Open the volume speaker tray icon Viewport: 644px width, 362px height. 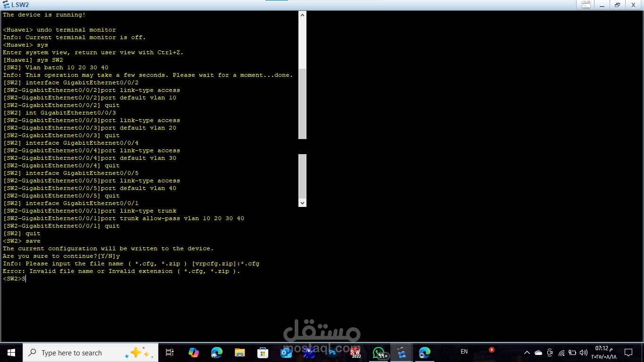click(583, 353)
